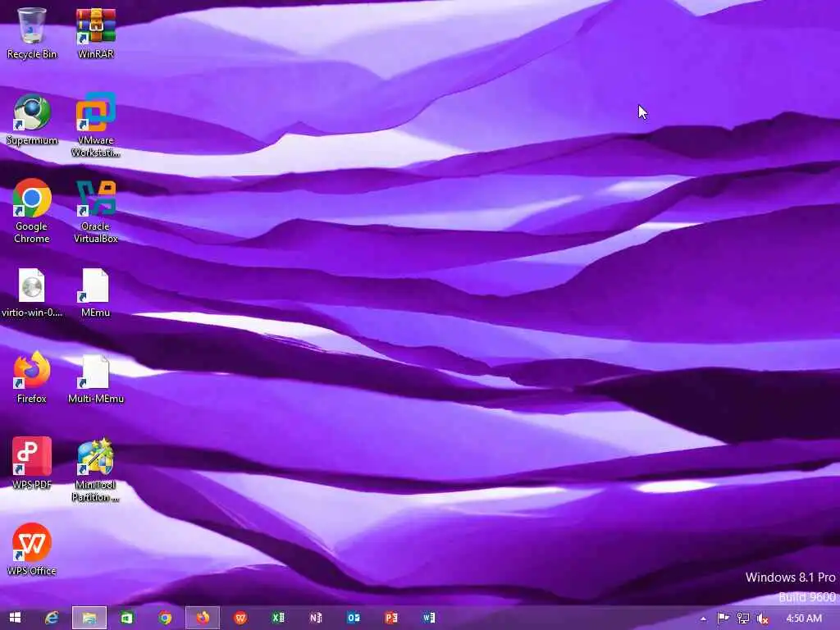Select the Supermium browser shortcut
The height and width of the screenshot is (630, 840).
pyautogui.click(x=32, y=120)
